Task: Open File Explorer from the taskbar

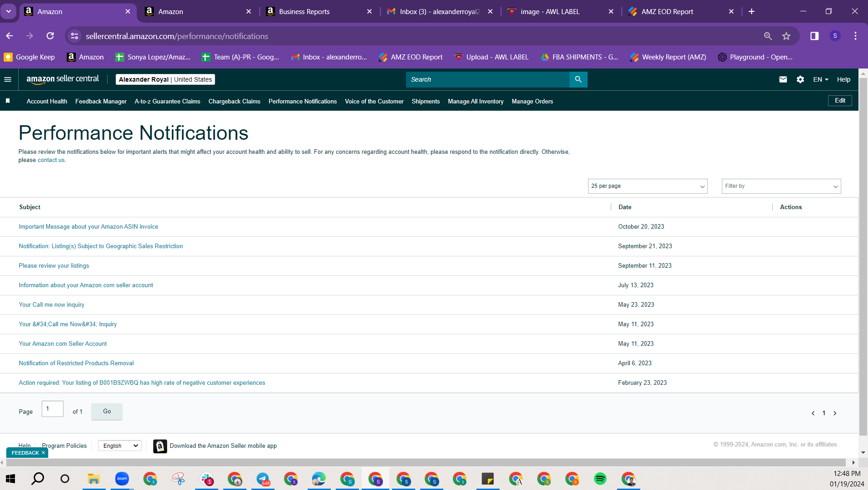Action: pyautogui.click(x=94, y=479)
